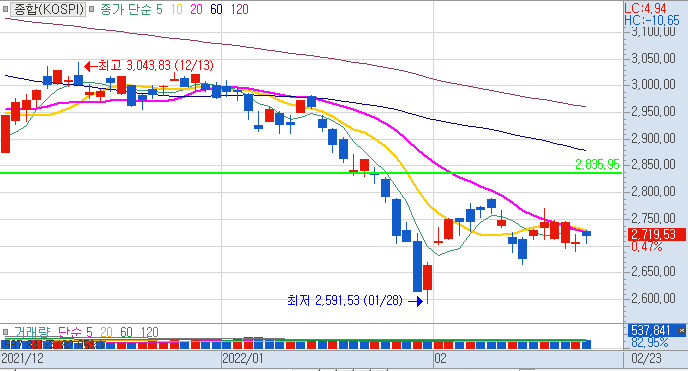Click the 2021/12 date axis label
Screen dimensions: 688x371
click(x=22, y=359)
